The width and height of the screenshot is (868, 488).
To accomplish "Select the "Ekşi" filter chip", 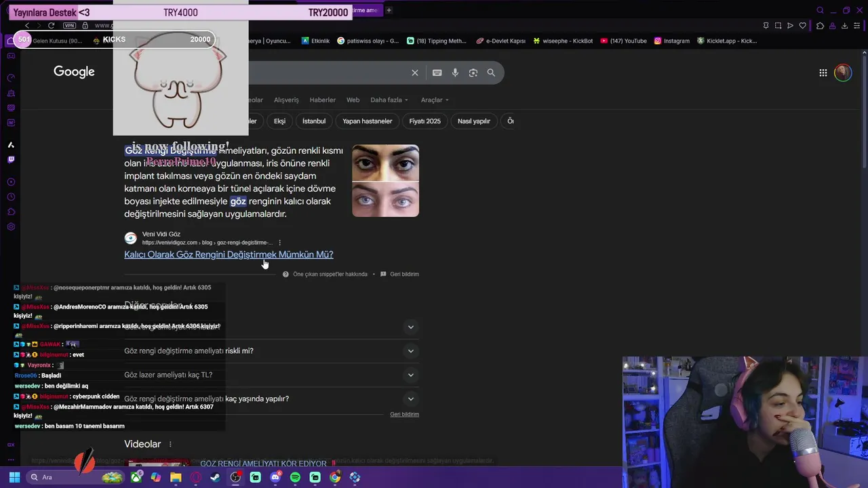I will (x=279, y=121).
